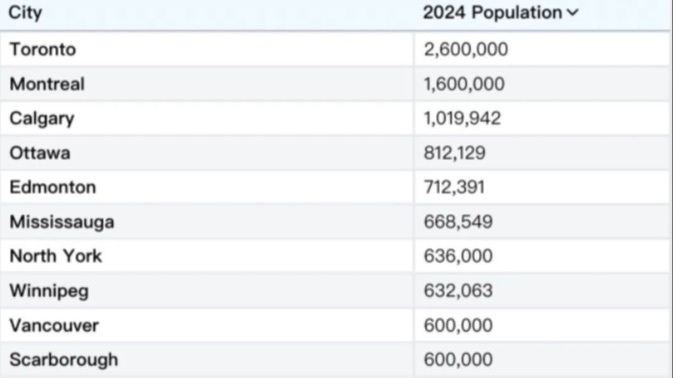Click Montreal's population value 1,600,000

click(464, 84)
